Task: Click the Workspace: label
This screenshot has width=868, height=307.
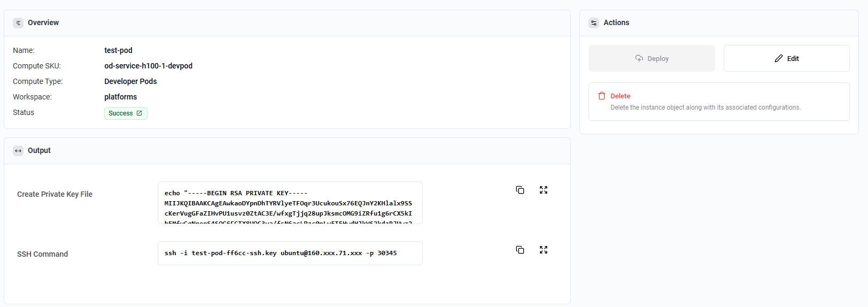Action: click(x=32, y=97)
